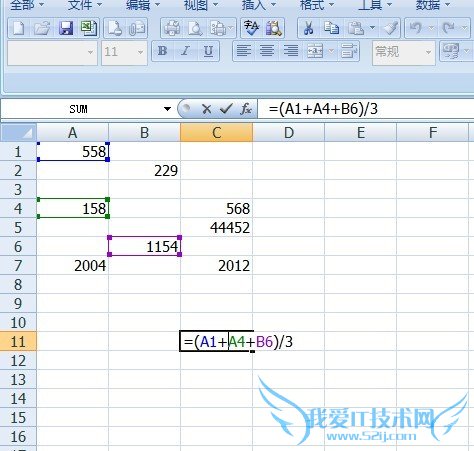Click the select-all corner button
474x451 pixels.
(18, 133)
